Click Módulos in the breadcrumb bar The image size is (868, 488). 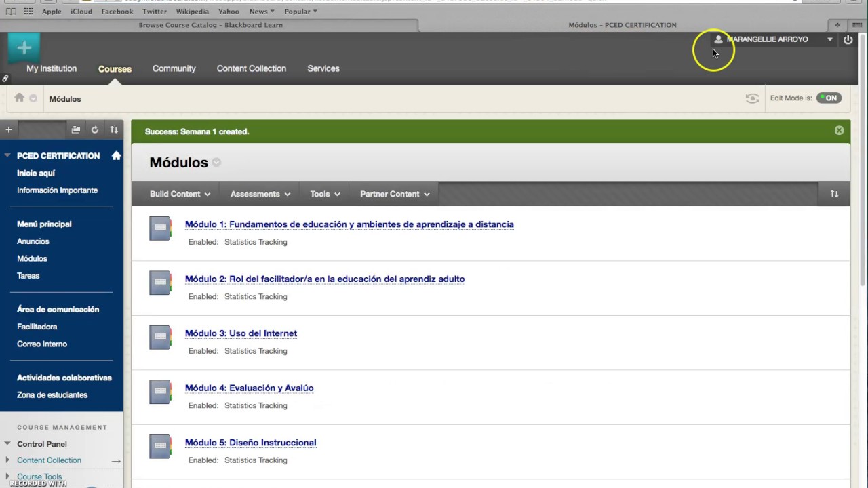[65, 99]
